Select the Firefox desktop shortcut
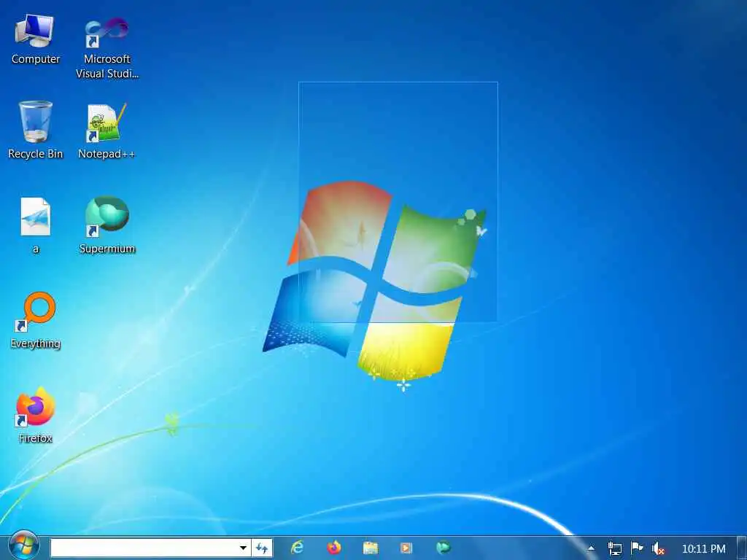 click(35, 415)
